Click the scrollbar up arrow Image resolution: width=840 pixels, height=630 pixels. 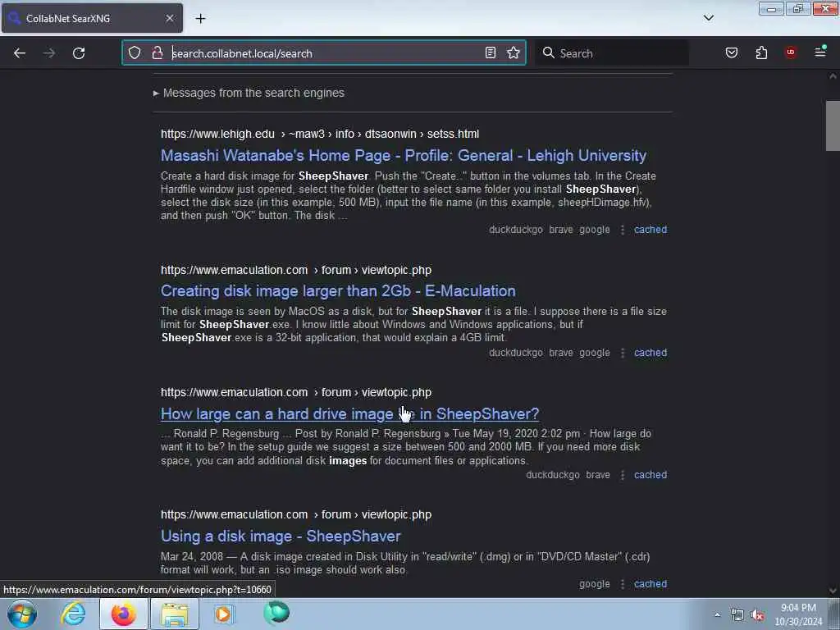(833, 76)
